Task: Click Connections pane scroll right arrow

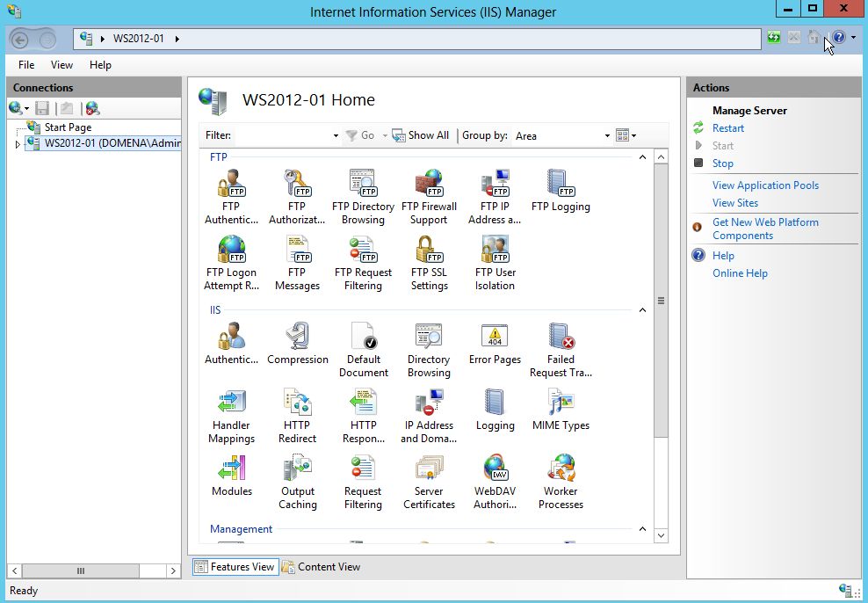Action: coord(173,570)
